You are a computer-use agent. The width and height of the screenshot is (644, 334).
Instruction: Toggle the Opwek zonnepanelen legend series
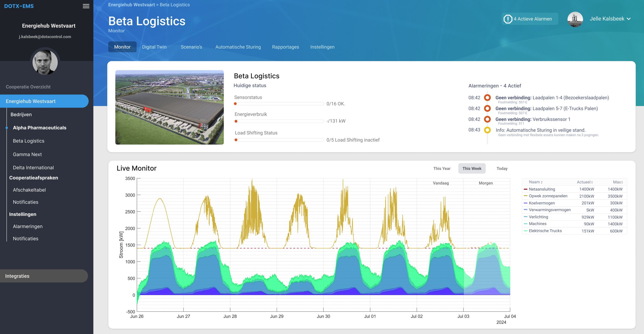(548, 196)
